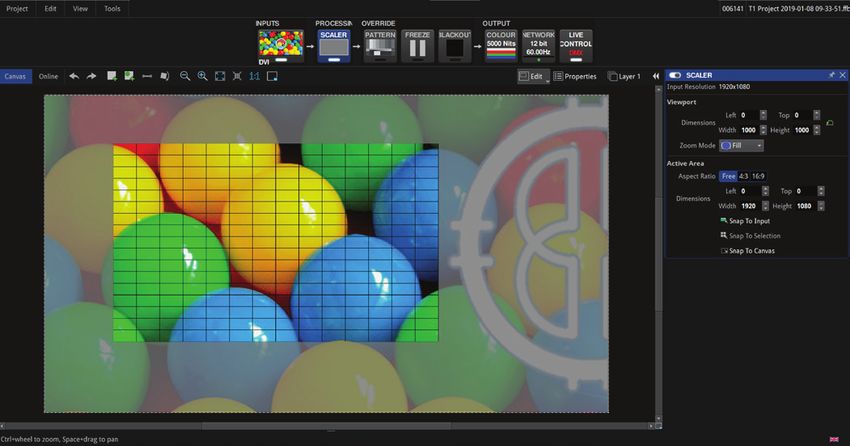Open the BLACKOUT override block
Image resolution: width=850 pixels, height=446 pixels.
[454, 47]
